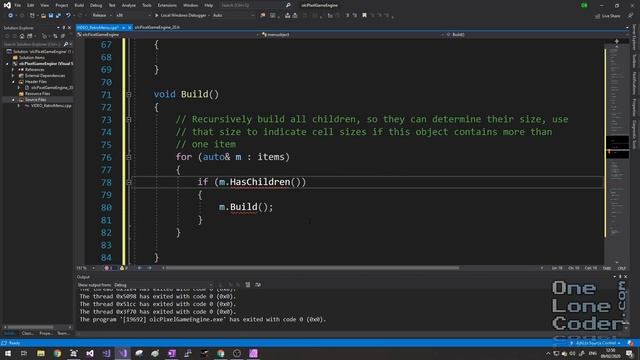Open the Debug menu
This screenshot has width=640, height=360.
coord(96,5)
